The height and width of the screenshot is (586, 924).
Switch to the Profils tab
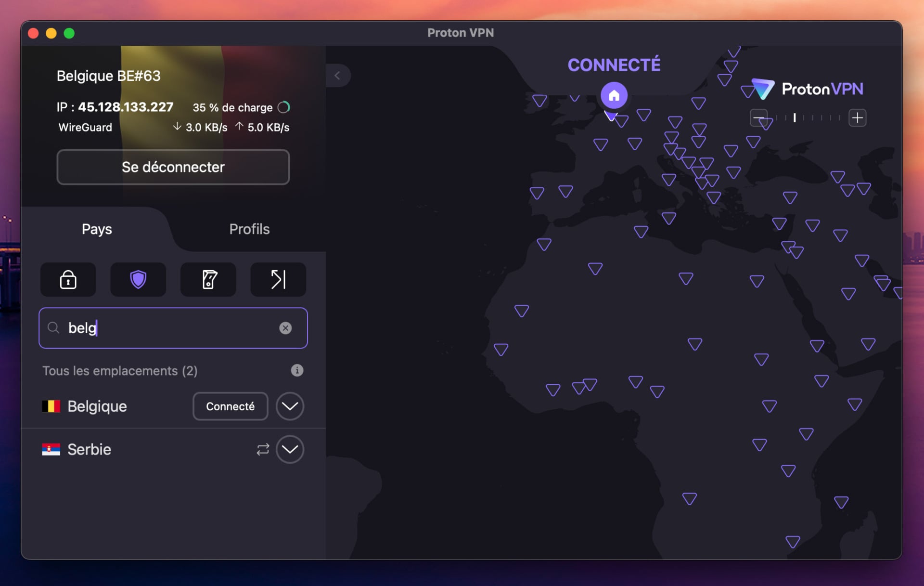click(x=249, y=229)
